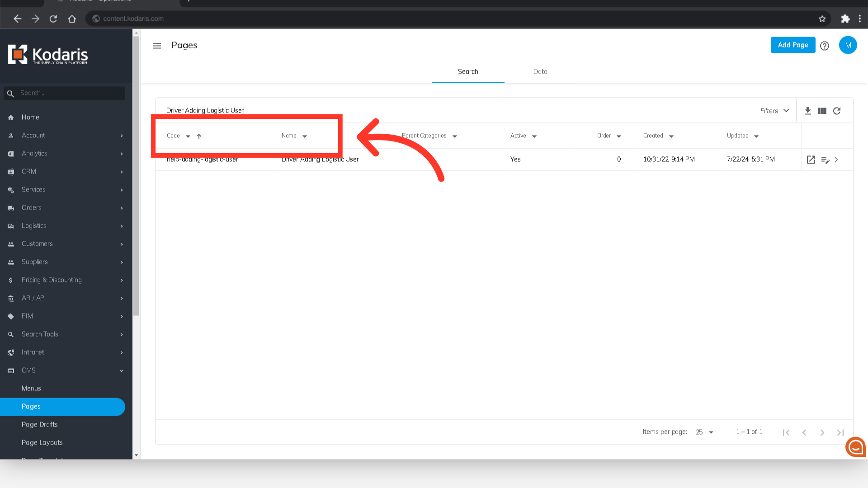Open the Filters dropdown
The image size is (868, 488).
[x=774, y=111]
